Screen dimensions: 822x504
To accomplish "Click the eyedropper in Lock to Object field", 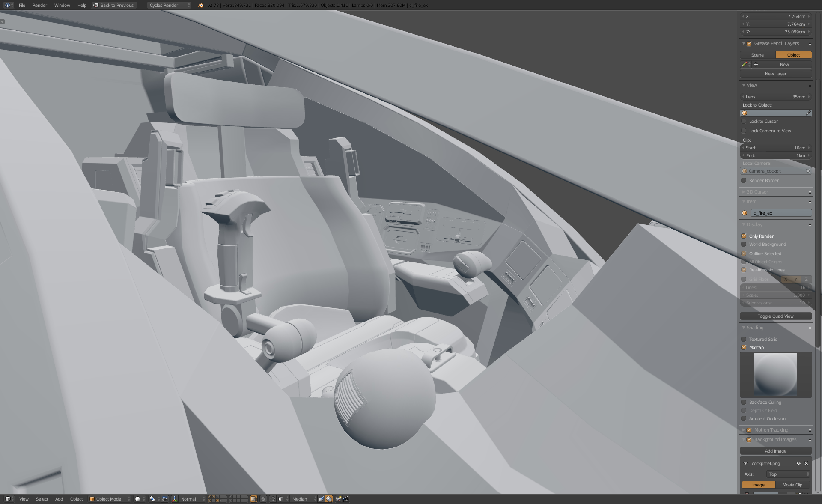I will (808, 113).
